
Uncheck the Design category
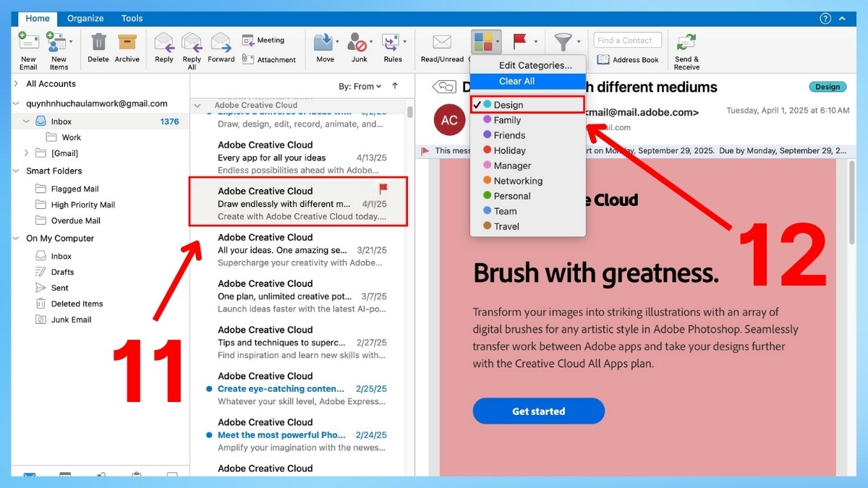point(528,105)
